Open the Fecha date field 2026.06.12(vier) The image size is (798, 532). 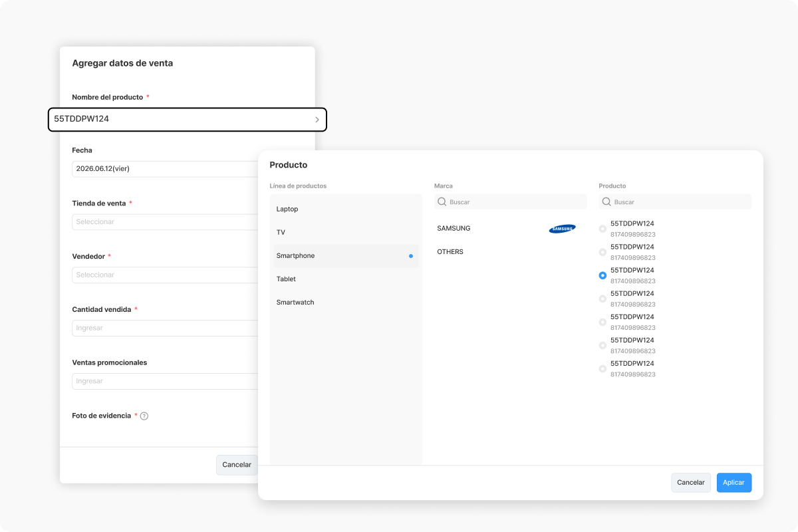click(x=165, y=169)
